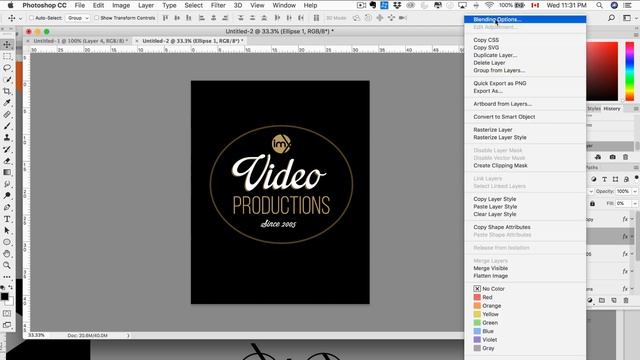Select the Pen tool
Viewport: 640px width, 360px height.
pyautogui.click(x=7, y=207)
